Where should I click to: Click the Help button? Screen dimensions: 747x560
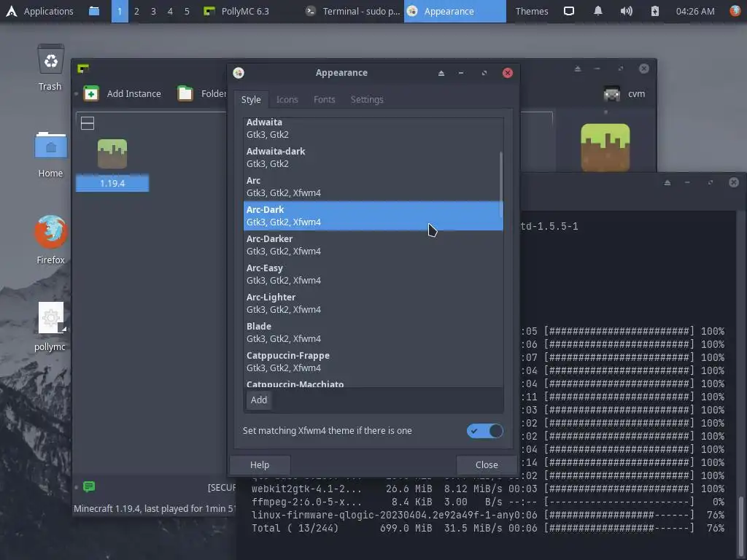260,464
